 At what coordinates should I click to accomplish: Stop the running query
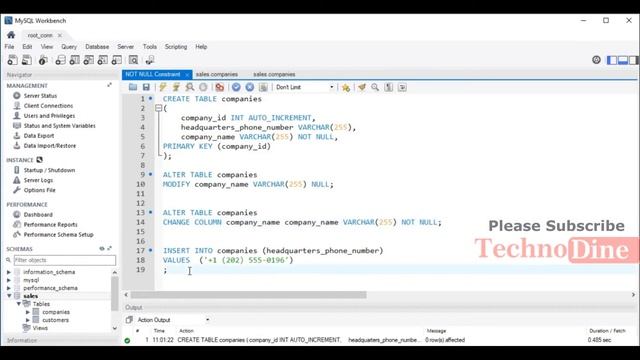(x=203, y=87)
